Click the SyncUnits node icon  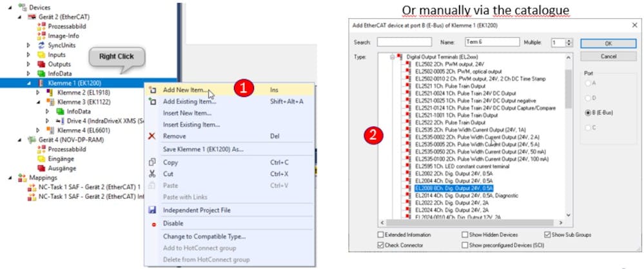(41, 45)
